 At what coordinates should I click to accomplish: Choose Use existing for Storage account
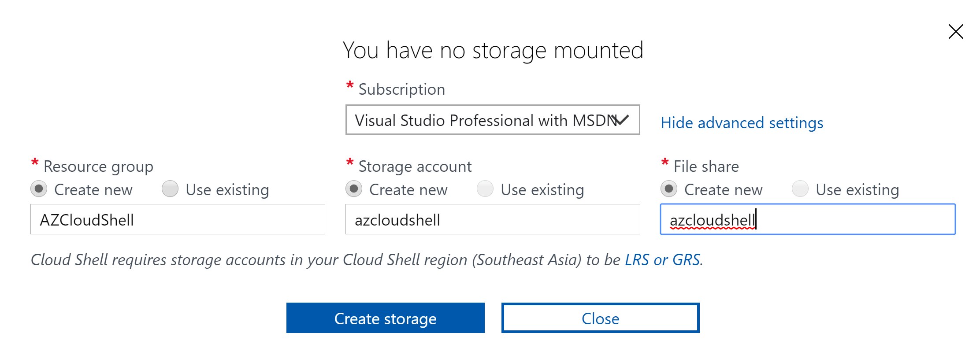[485, 189]
